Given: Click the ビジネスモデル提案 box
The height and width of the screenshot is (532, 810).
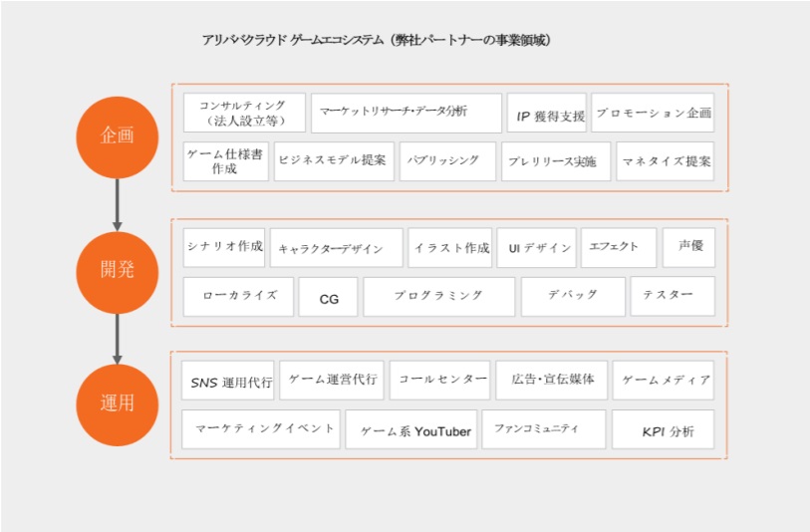Looking at the screenshot, I should coord(334,161).
